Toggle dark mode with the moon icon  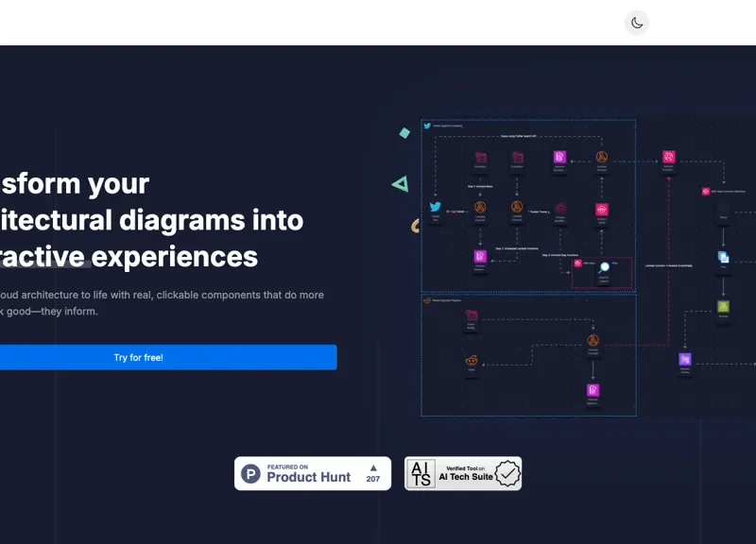pyautogui.click(x=637, y=23)
